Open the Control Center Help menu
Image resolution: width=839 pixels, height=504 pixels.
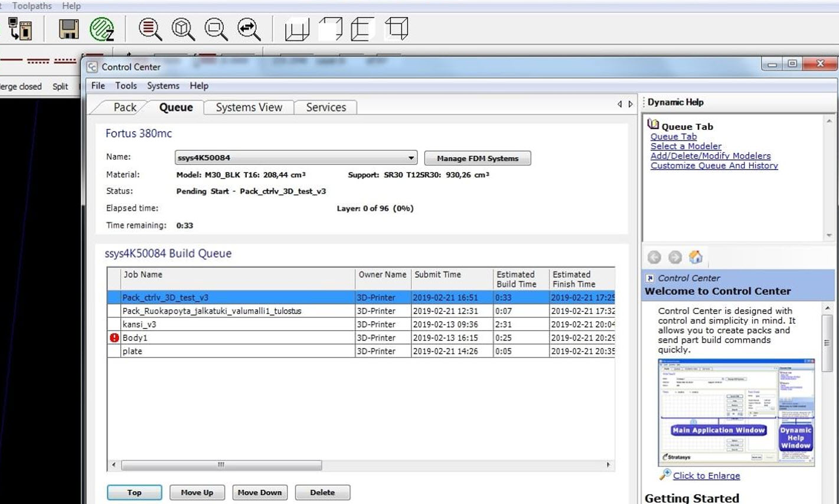click(199, 86)
